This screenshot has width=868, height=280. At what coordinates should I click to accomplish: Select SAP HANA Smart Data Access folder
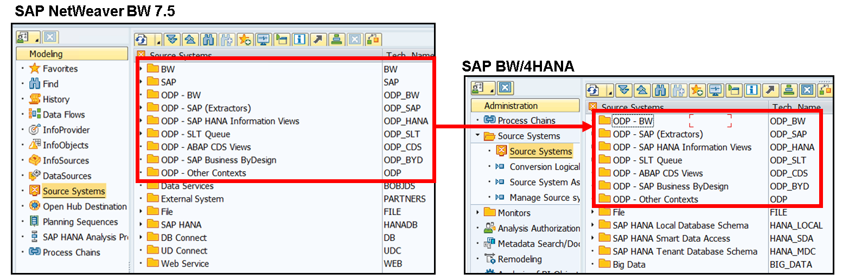coord(665,238)
